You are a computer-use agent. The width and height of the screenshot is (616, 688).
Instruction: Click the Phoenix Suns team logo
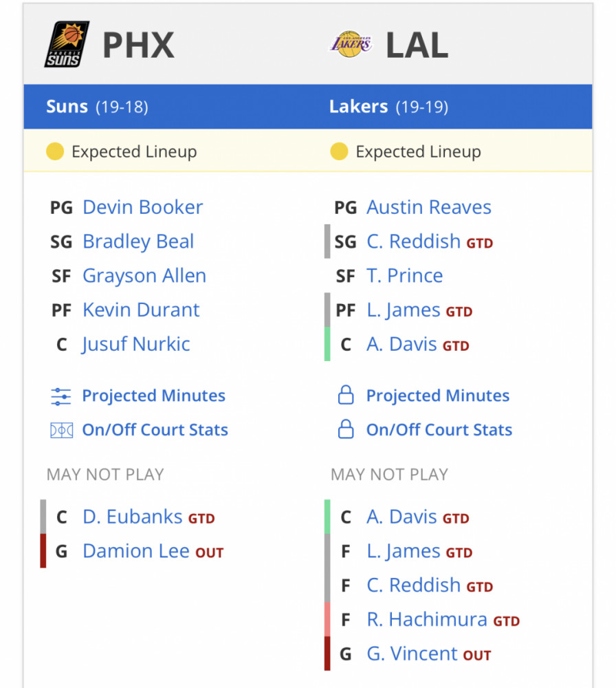67,44
